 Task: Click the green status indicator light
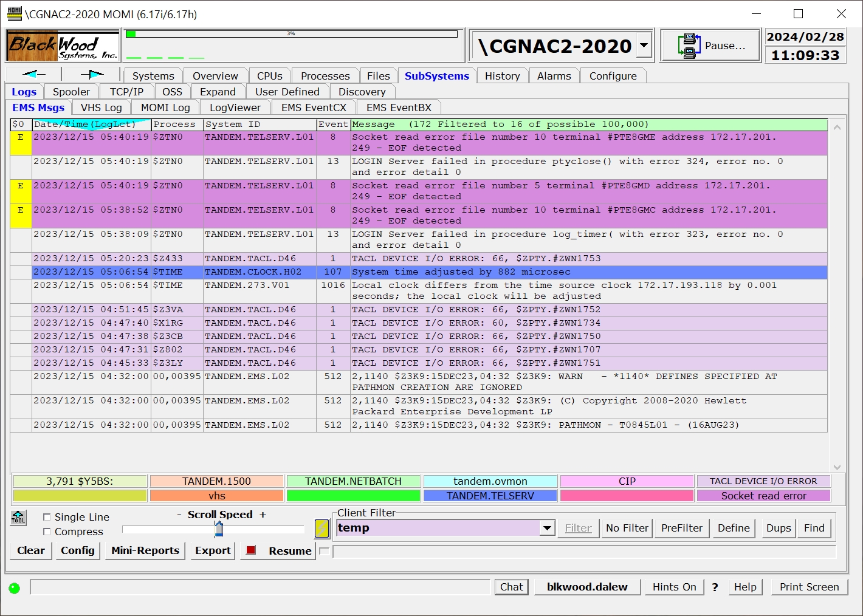15,588
